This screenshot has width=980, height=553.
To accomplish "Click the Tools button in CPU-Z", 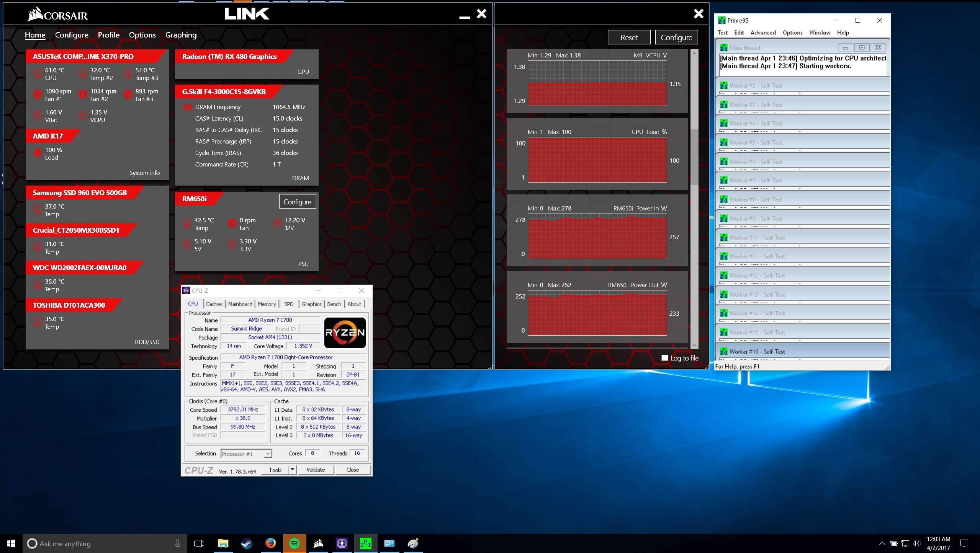I will [275, 470].
